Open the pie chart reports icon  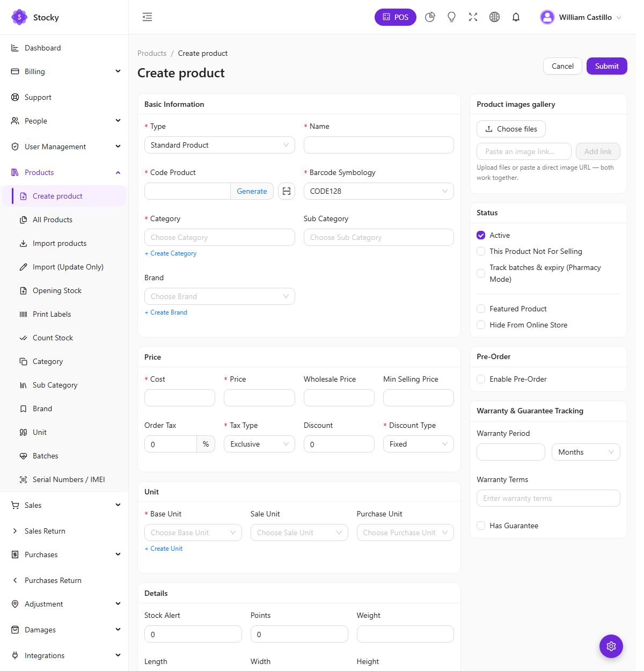[x=430, y=17]
